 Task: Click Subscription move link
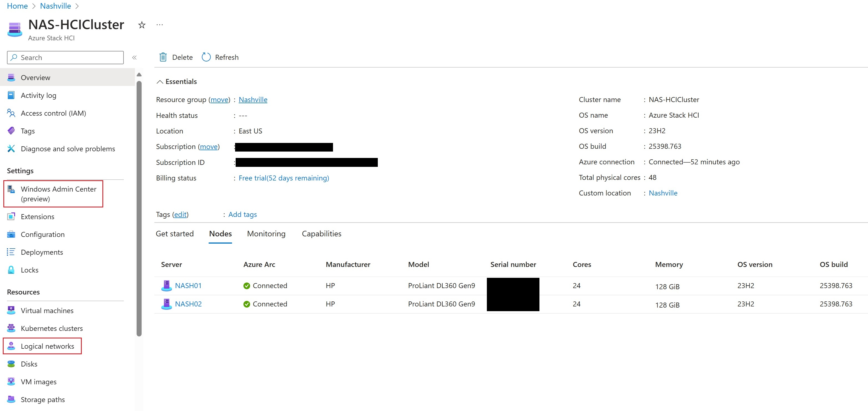[x=209, y=147]
